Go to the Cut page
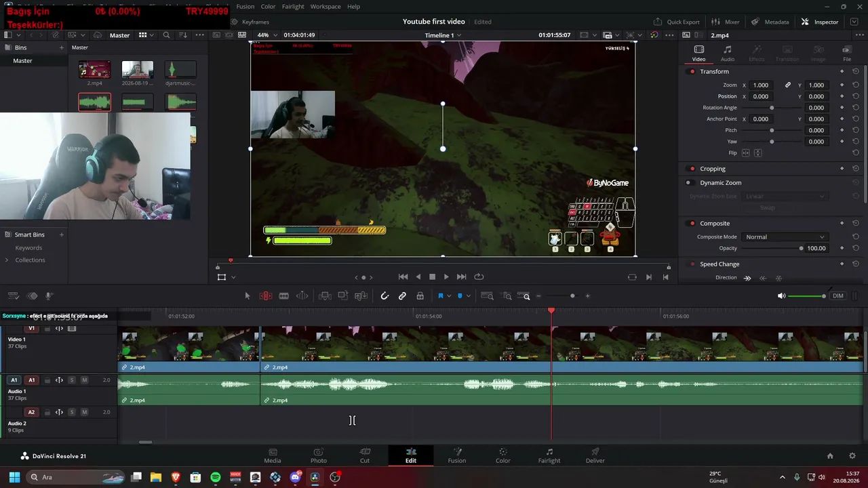The height and width of the screenshot is (488, 868). coord(365,455)
